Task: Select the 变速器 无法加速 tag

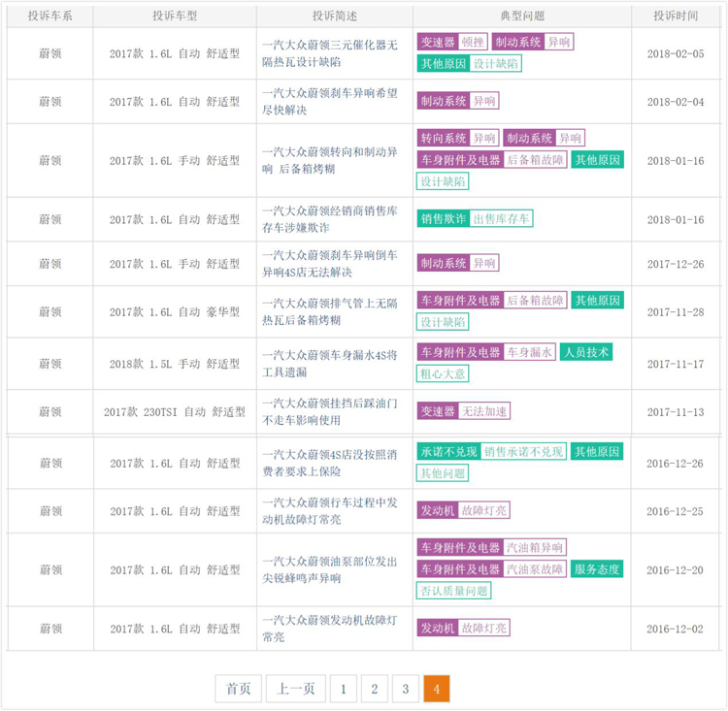Action: pos(463,410)
